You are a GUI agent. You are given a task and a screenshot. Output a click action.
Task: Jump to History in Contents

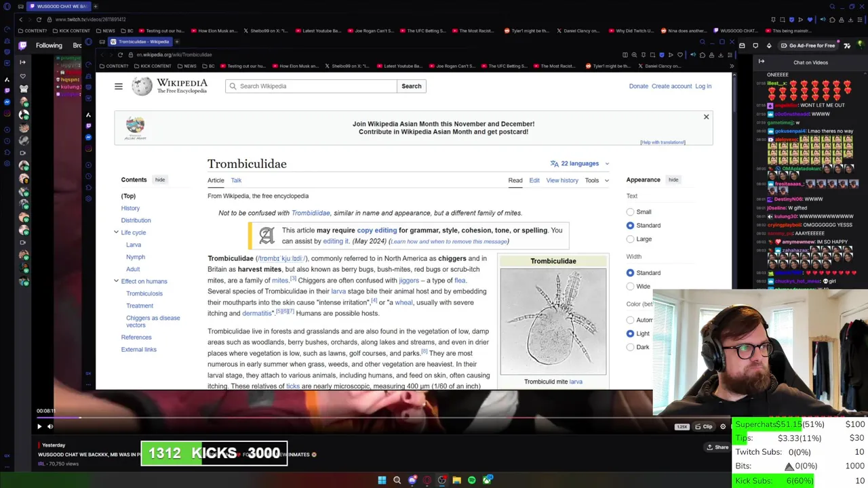pos(130,208)
